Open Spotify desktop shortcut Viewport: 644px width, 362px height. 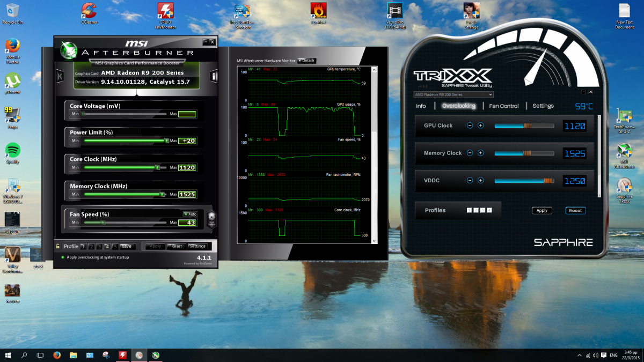coord(12,153)
